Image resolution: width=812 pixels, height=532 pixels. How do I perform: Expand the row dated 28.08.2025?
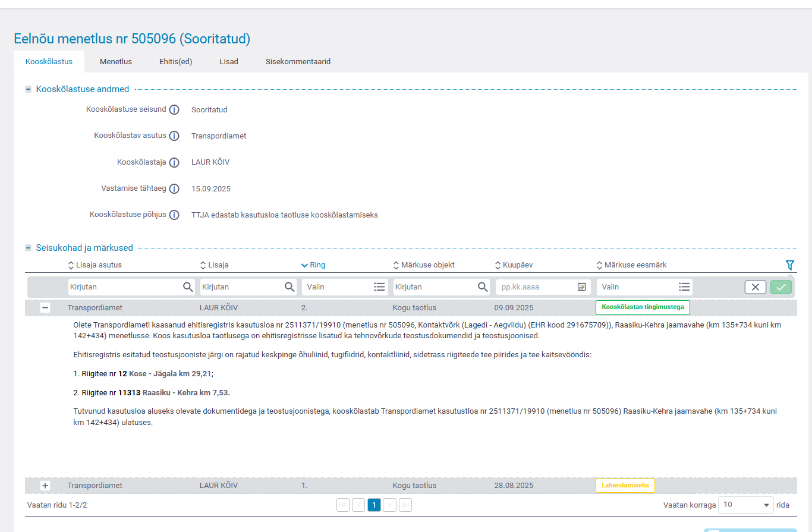point(45,486)
